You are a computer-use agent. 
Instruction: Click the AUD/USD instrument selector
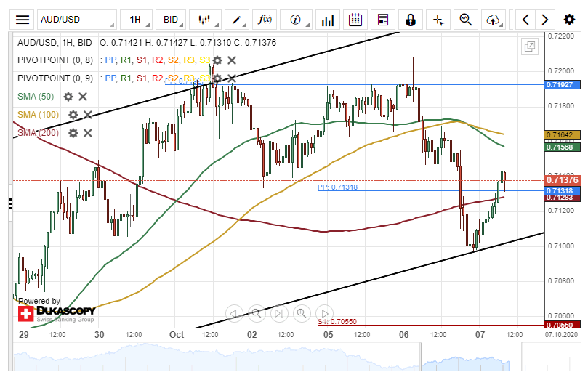pyautogui.click(x=76, y=20)
